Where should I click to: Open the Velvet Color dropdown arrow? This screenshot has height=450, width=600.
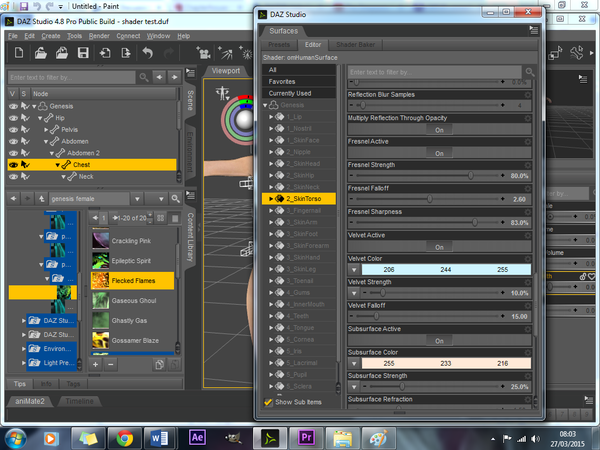pyautogui.click(x=354, y=270)
